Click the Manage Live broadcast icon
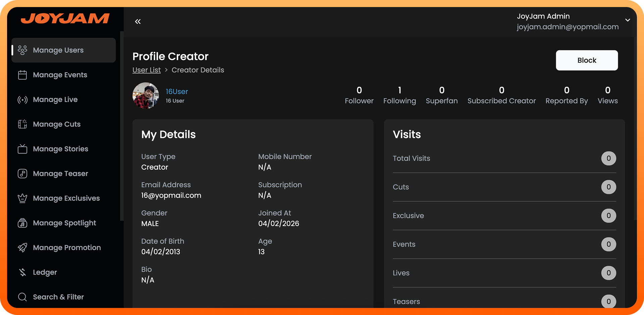Viewport: 644px width, 315px height. [22, 100]
